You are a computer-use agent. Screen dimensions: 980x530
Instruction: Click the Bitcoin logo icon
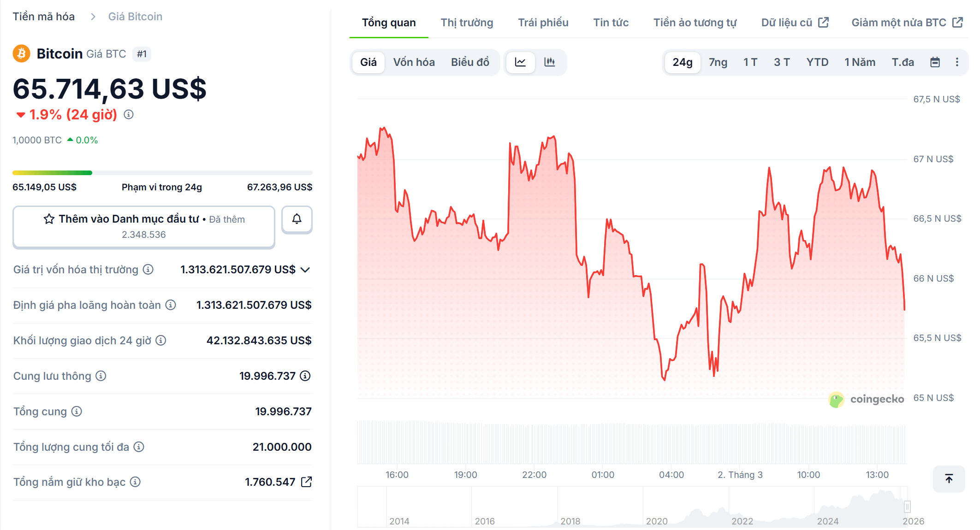point(21,53)
